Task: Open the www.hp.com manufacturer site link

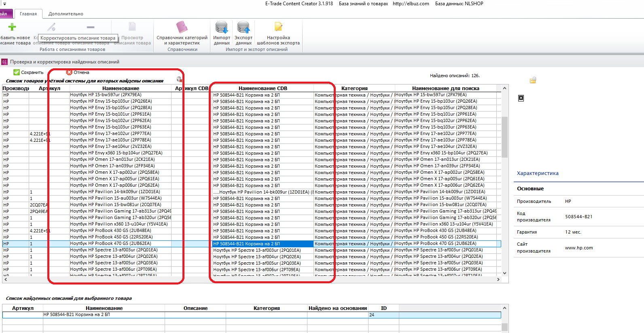Action: click(579, 248)
